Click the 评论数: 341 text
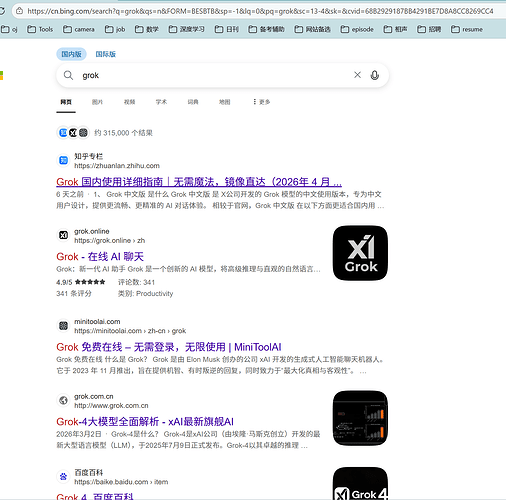 coord(136,282)
